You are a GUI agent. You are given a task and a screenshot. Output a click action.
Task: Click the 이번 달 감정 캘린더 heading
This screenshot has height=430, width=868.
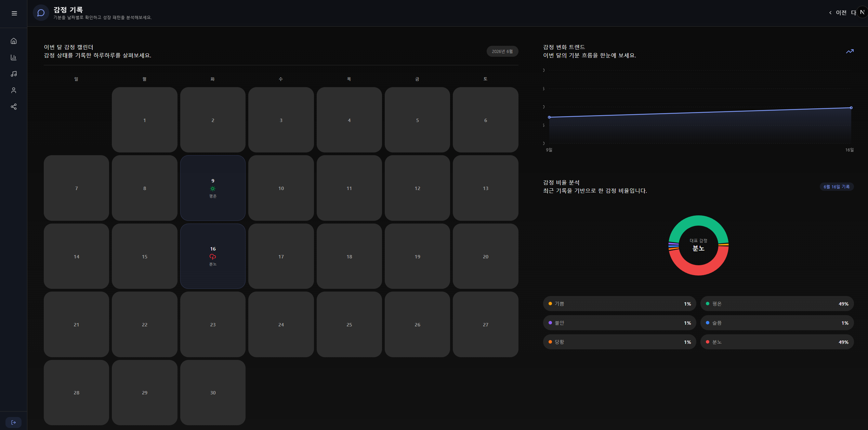click(68, 47)
